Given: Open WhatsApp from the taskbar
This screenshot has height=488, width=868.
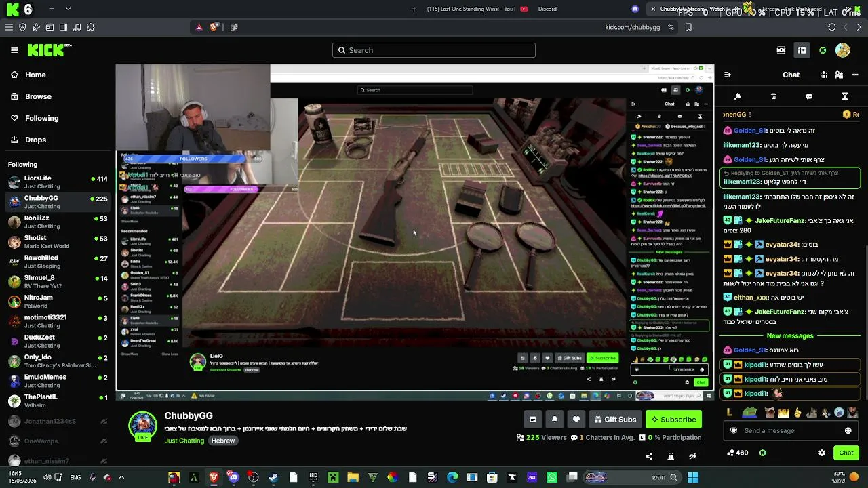Looking at the screenshot, I should (552, 477).
